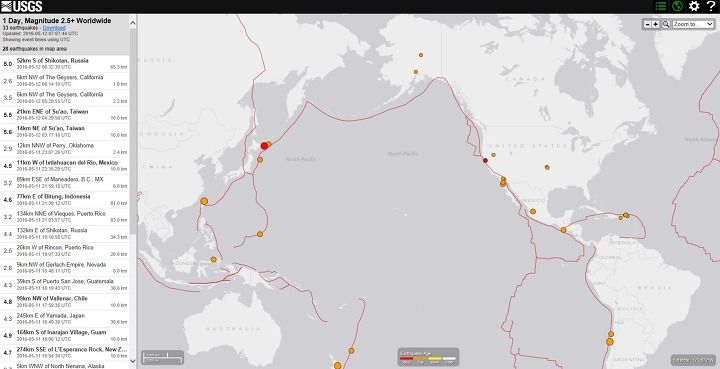The width and height of the screenshot is (720, 369).
Task: Select the Guatemala coast earthquake marker
Action: tap(563, 230)
